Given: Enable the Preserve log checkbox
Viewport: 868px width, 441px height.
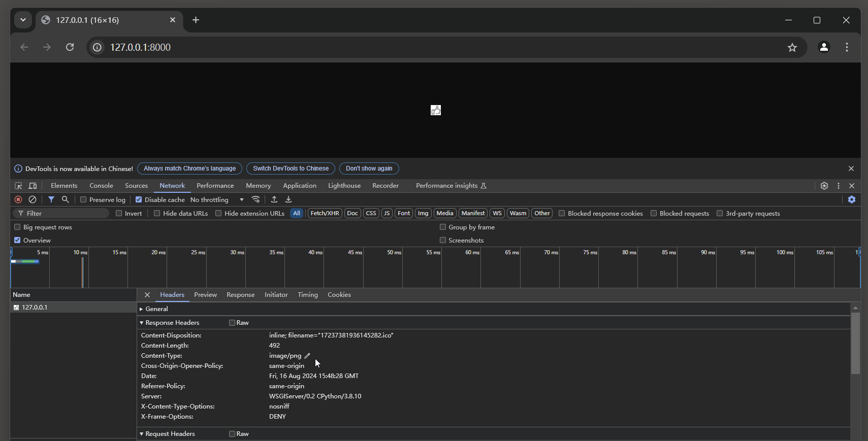Looking at the screenshot, I should pyautogui.click(x=83, y=199).
